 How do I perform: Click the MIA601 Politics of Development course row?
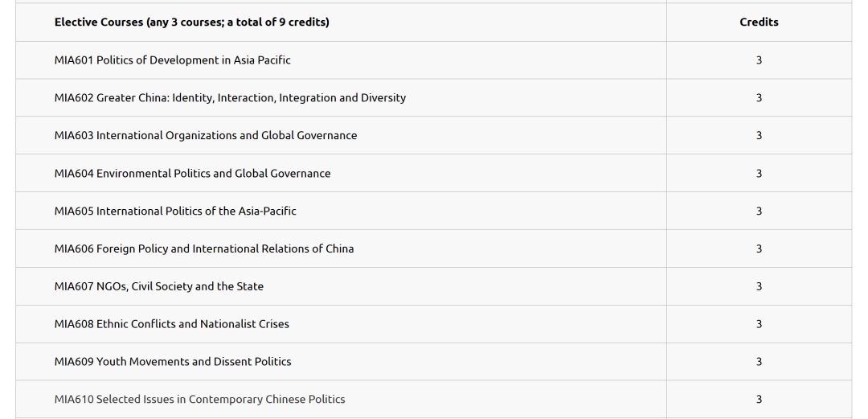coord(173,60)
